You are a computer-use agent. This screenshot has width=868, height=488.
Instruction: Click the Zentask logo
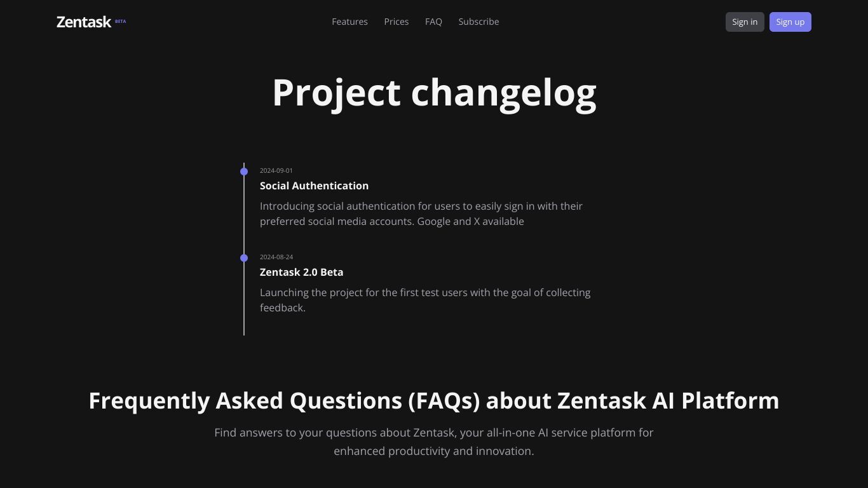(x=84, y=22)
